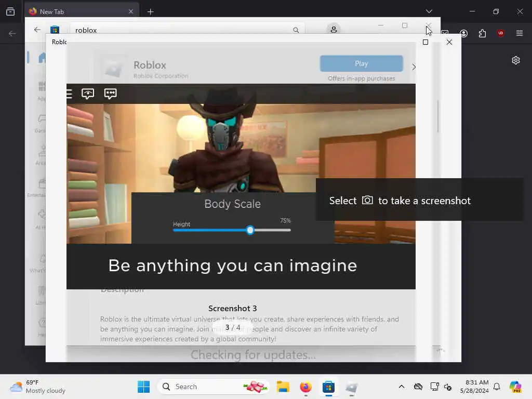
Task: Click the Height slider handle under Body Scale
Action: (250, 230)
